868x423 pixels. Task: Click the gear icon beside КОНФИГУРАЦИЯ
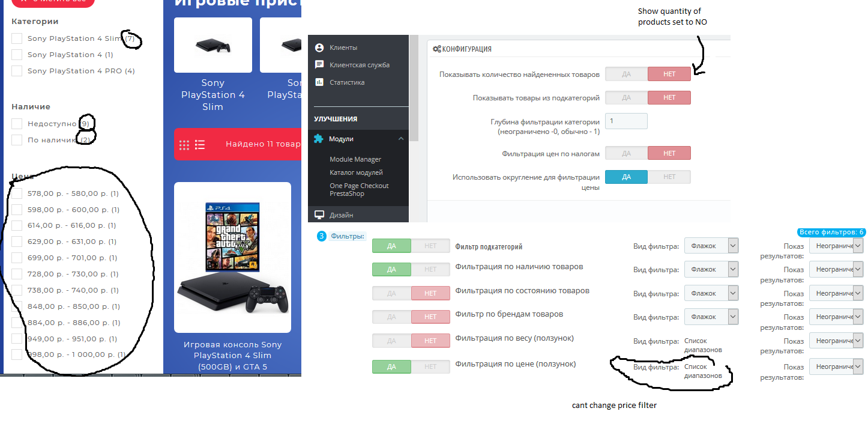point(436,49)
